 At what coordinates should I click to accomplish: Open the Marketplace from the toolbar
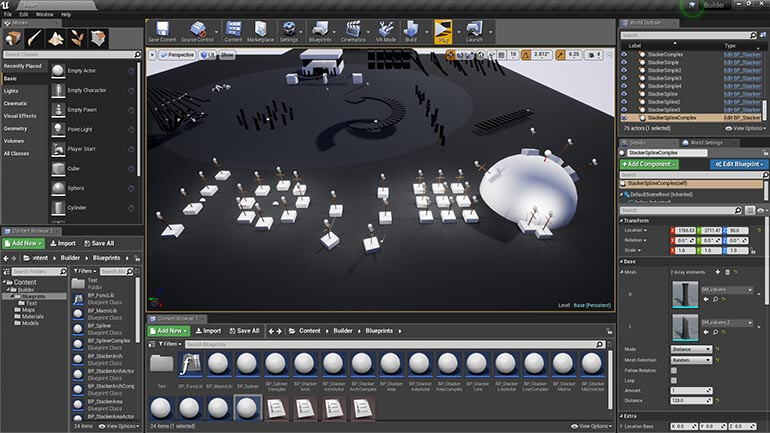point(260,31)
